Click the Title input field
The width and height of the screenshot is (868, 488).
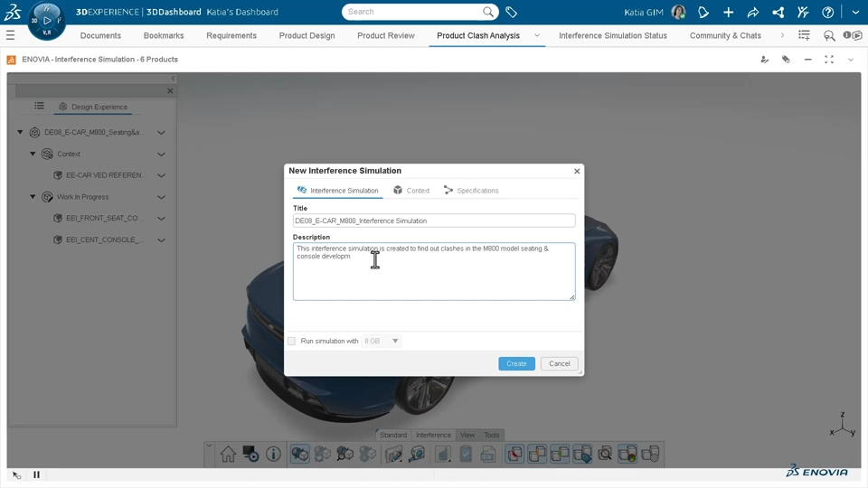(x=434, y=221)
